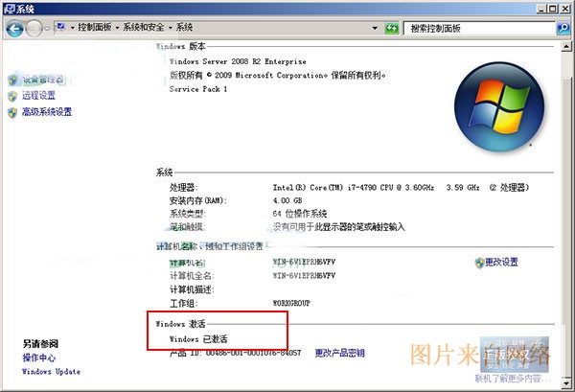The height and width of the screenshot is (392, 575).
Task: Click the forward navigation arrow button
Action: click(34, 28)
